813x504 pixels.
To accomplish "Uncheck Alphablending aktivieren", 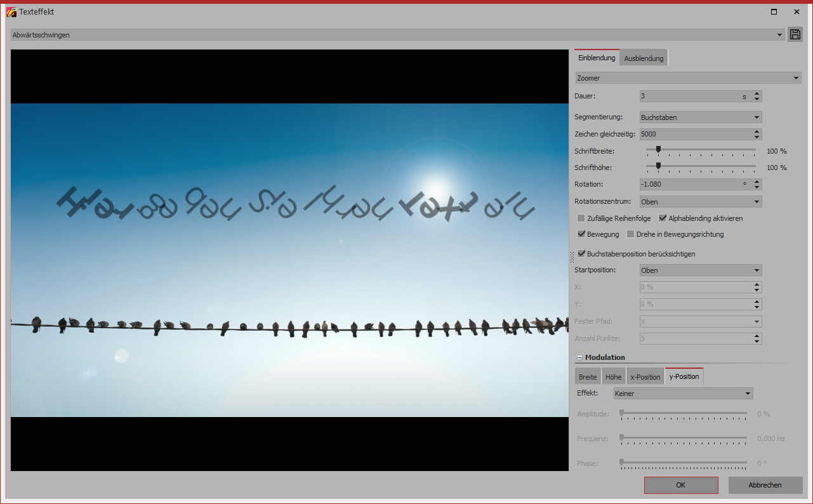I will [663, 218].
